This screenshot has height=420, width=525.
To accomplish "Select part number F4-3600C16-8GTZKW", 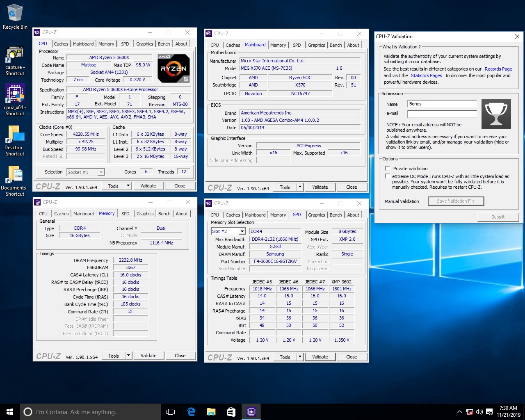I will 275,261.
